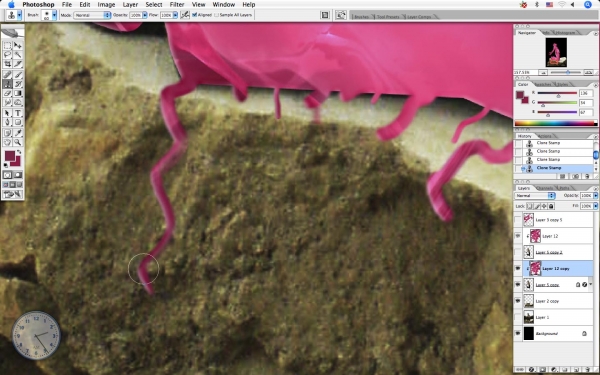Image resolution: width=600 pixels, height=375 pixels.
Task: Hide the Background layer eye icon
Action: (518, 333)
